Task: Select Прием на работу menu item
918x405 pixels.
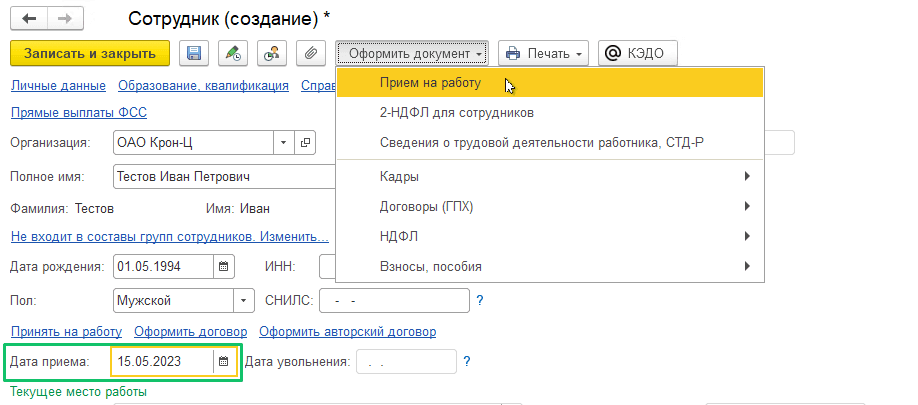Action: (x=550, y=83)
